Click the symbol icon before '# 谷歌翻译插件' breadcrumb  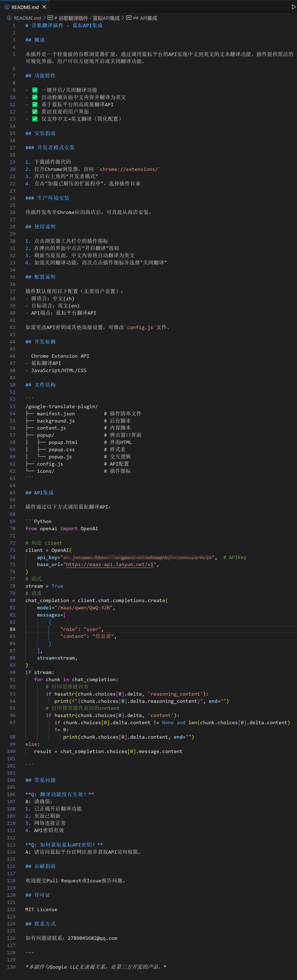(50, 18)
